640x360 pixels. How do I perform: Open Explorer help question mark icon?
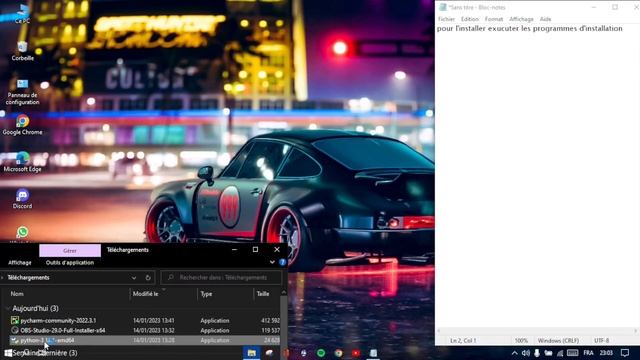point(282,262)
